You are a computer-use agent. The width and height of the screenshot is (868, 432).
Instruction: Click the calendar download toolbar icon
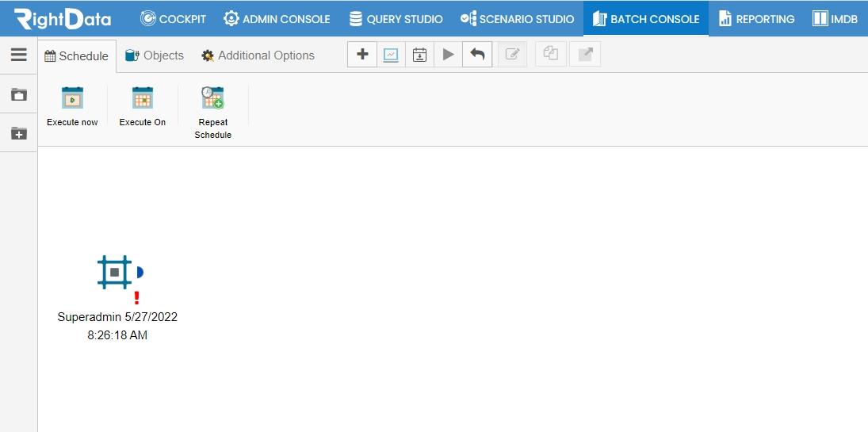pyautogui.click(x=419, y=54)
